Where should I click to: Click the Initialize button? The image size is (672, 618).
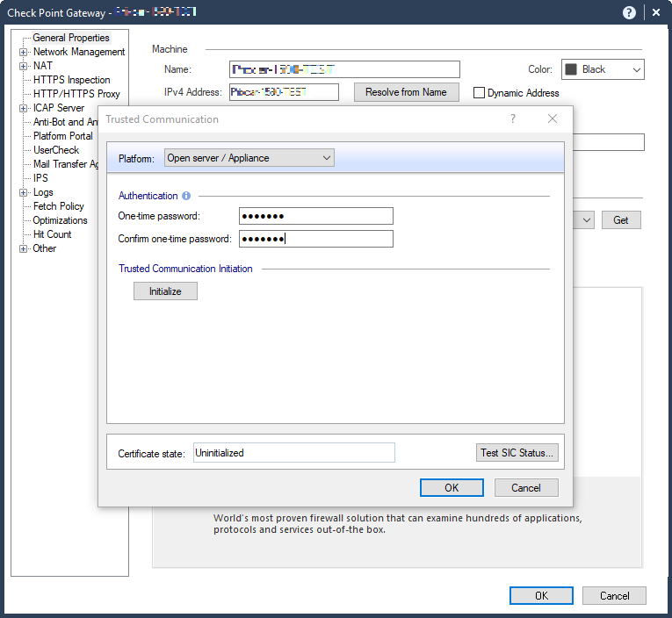165,291
